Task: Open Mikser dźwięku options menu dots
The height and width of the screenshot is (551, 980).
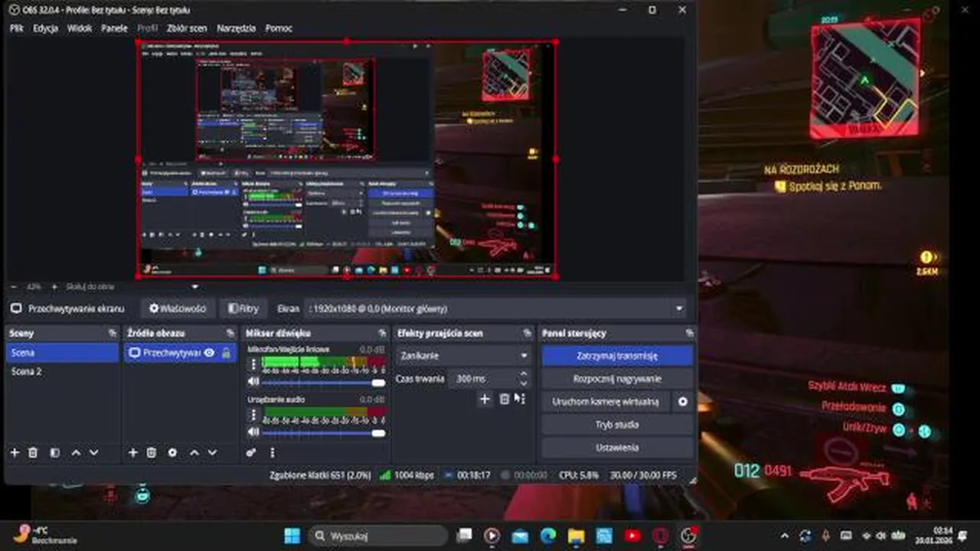Action: pos(272,453)
